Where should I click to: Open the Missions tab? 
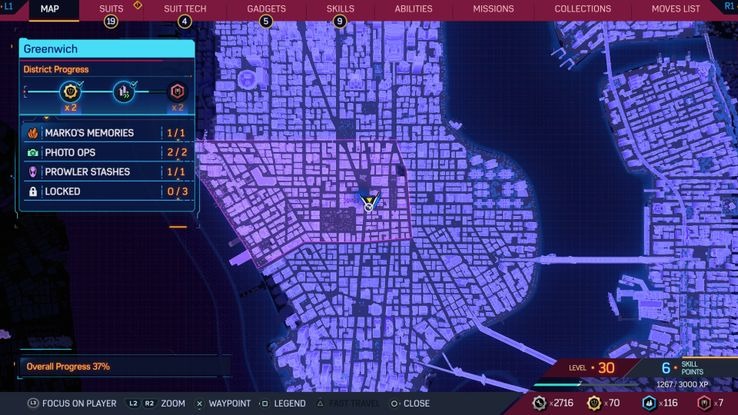pos(493,9)
